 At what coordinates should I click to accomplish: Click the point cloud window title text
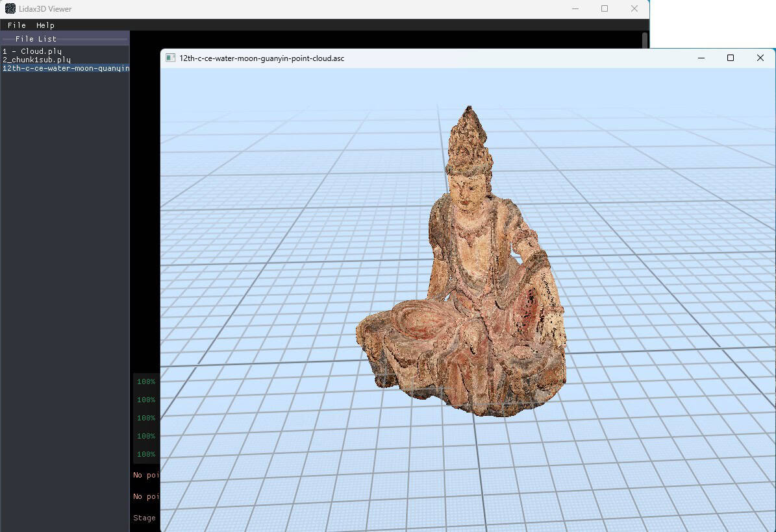262,58
